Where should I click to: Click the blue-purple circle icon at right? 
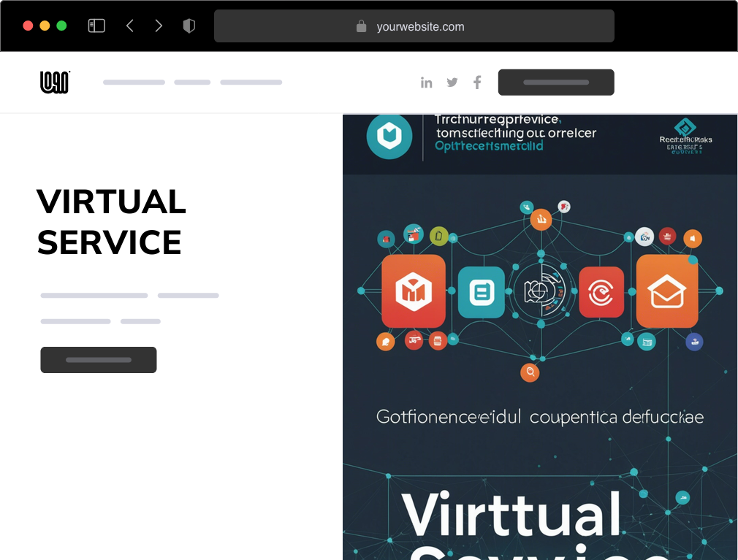(695, 342)
